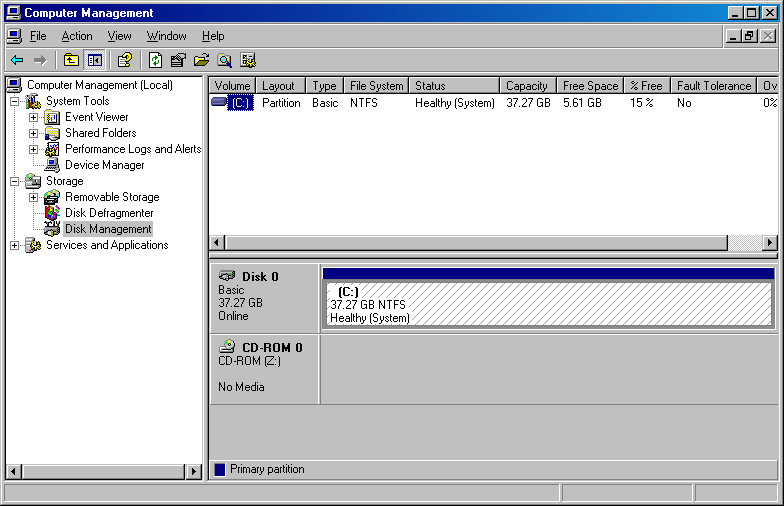784x506 pixels.
Task: Toggle the Show/Hide Console Tree button
Action: point(94,60)
